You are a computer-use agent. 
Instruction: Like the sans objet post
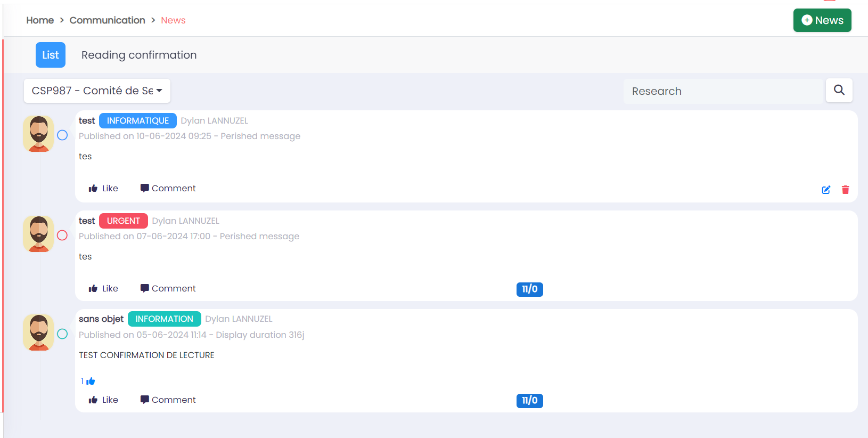point(103,400)
